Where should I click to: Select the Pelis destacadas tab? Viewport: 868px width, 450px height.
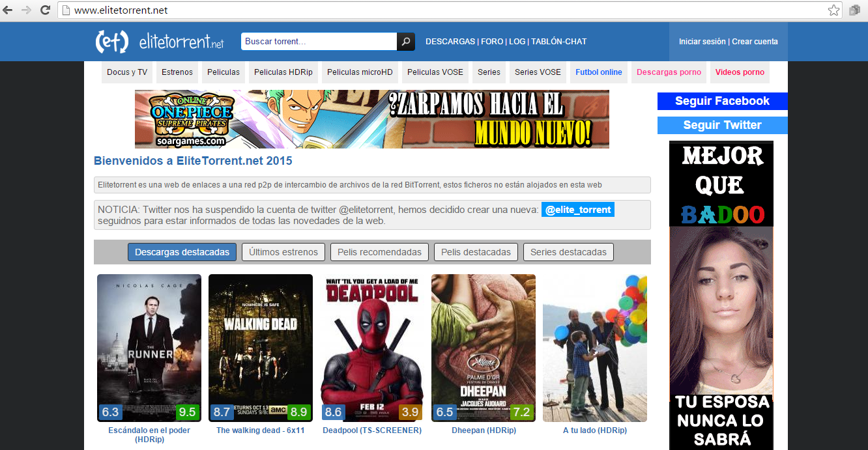476,252
